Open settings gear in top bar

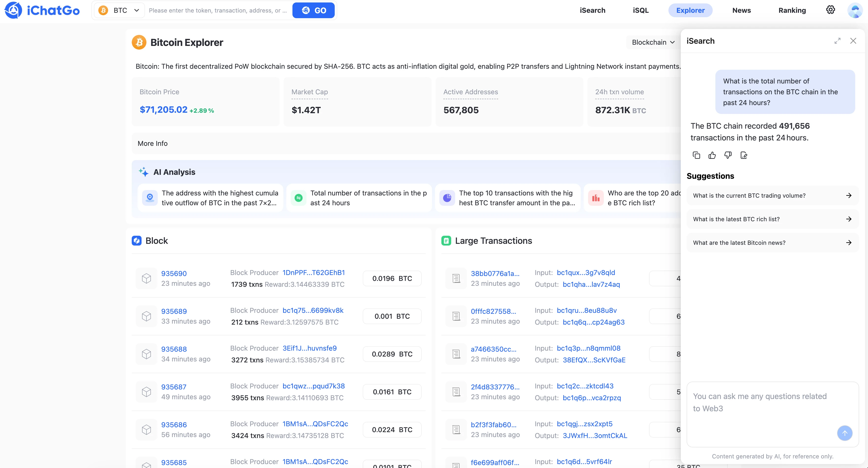tap(831, 10)
